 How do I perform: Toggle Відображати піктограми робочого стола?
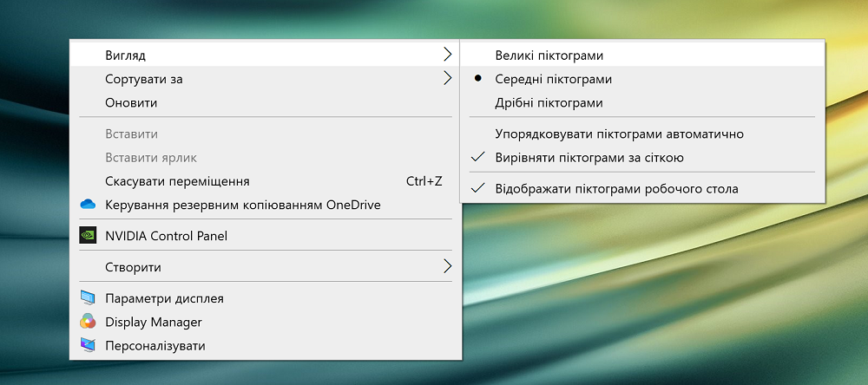[x=616, y=188]
